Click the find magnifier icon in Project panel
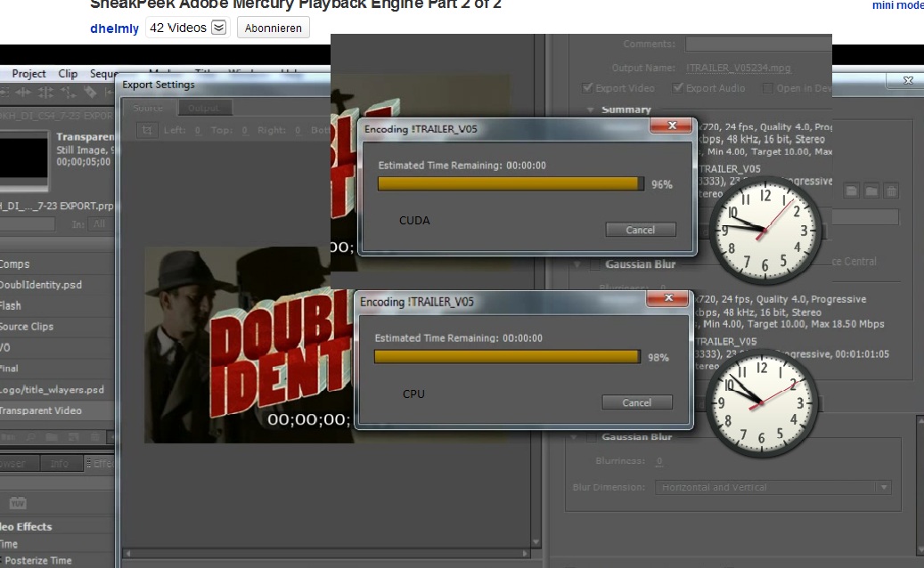The width and height of the screenshot is (924, 568). pyautogui.click(x=30, y=437)
